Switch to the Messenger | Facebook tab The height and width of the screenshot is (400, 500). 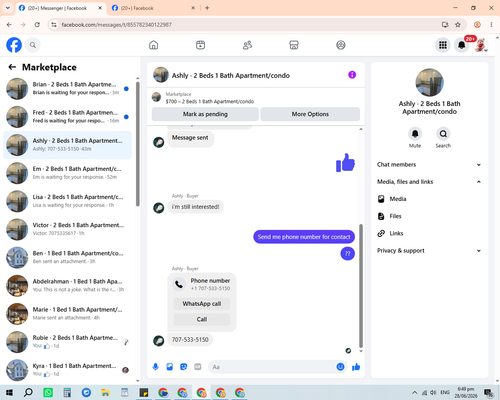[x=60, y=8]
